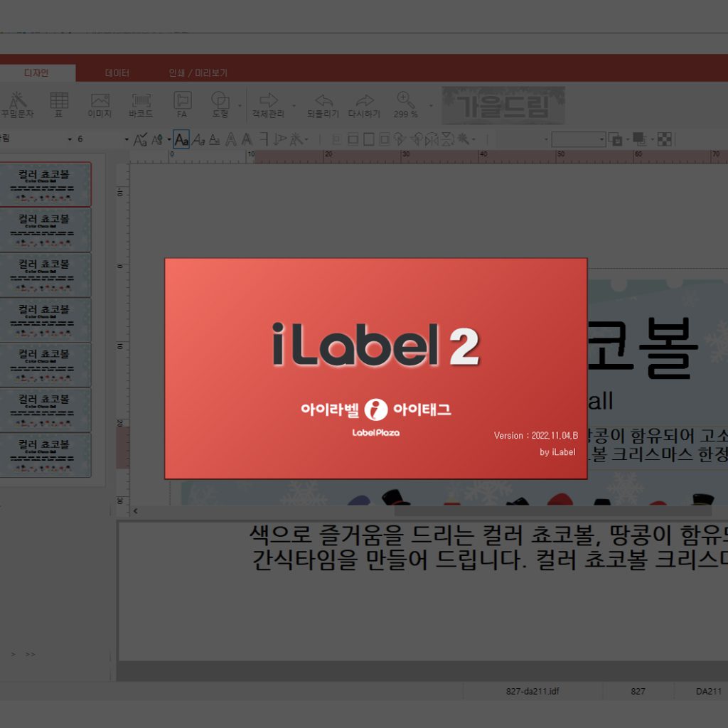Open the 인쇄 / 미리보기 tab
728x728 pixels.
198,73
